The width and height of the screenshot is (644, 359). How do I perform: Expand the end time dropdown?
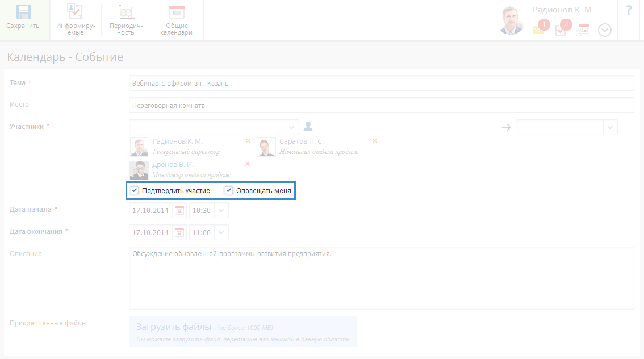(221, 232)
